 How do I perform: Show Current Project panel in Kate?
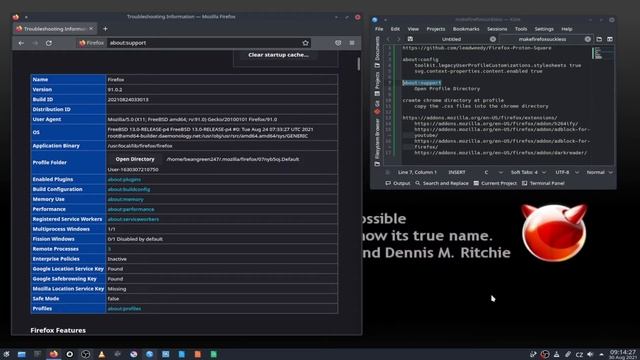(495, 183)
